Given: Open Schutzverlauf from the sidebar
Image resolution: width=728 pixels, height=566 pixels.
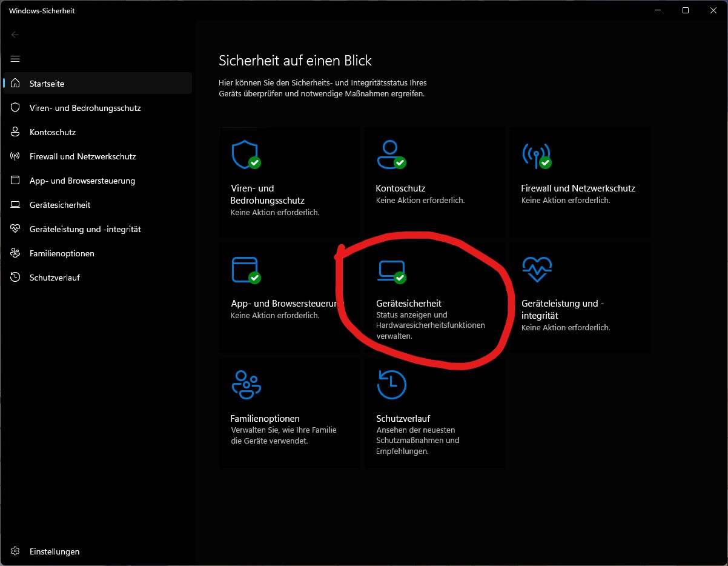Looking at the screenshot, I should tap(98, 277).
